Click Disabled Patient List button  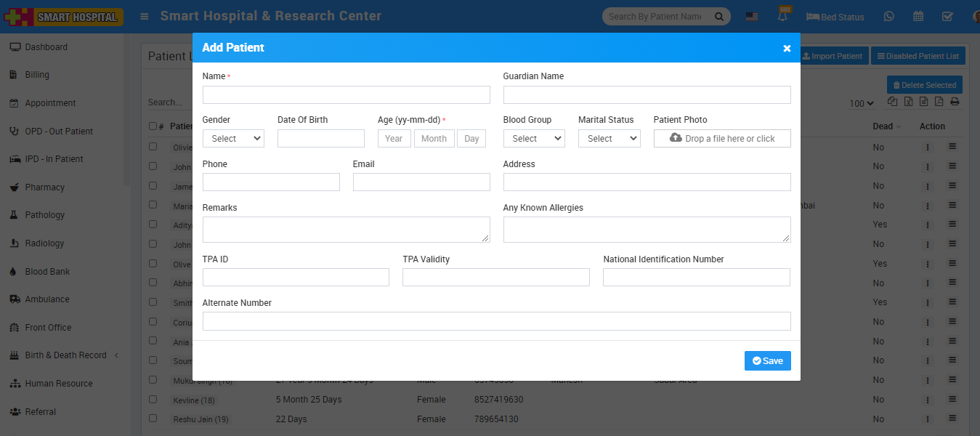[918, 56]
